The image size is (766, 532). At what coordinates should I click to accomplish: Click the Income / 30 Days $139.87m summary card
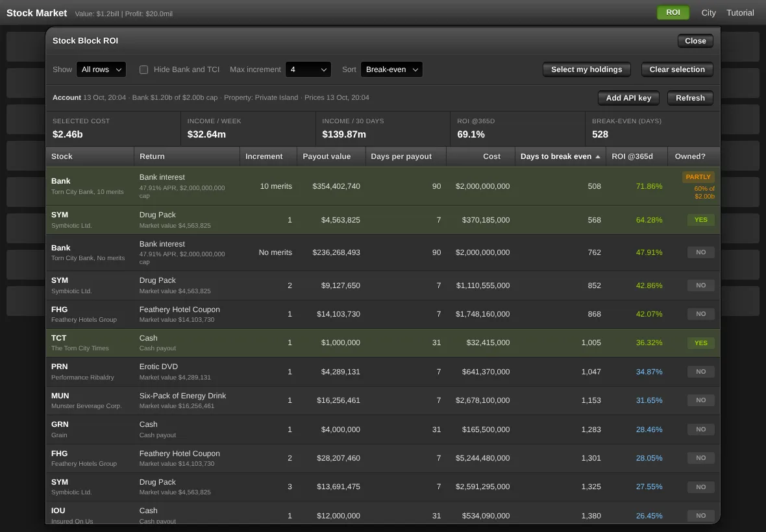pos(383,129)
